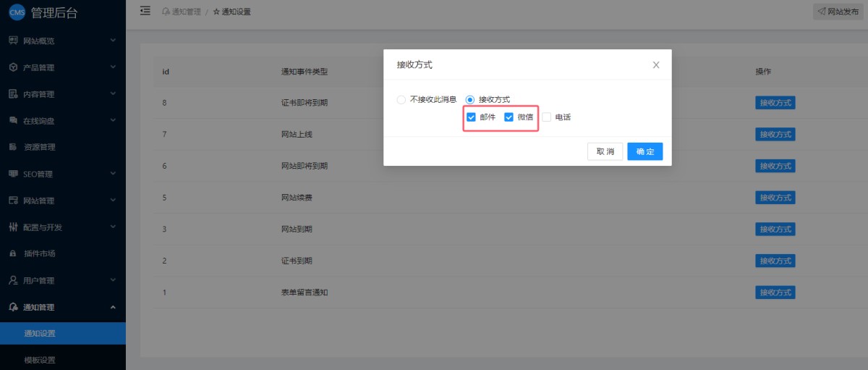Screen dimensions: 868x370
Task: Open the 资源管理 sidebar menu item
Action: point(63,147)
